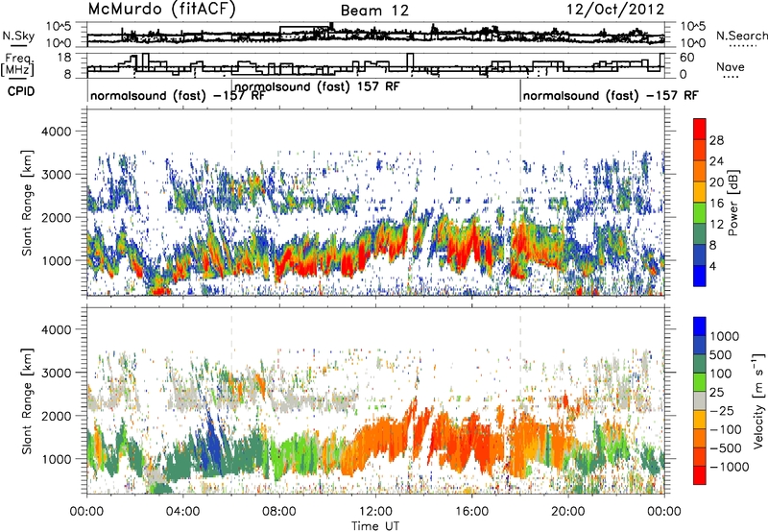Screen dimensions: 768x532
Task: Click the 'Velocity [m s-1]' colorbar label
Action: click(758, 400)
